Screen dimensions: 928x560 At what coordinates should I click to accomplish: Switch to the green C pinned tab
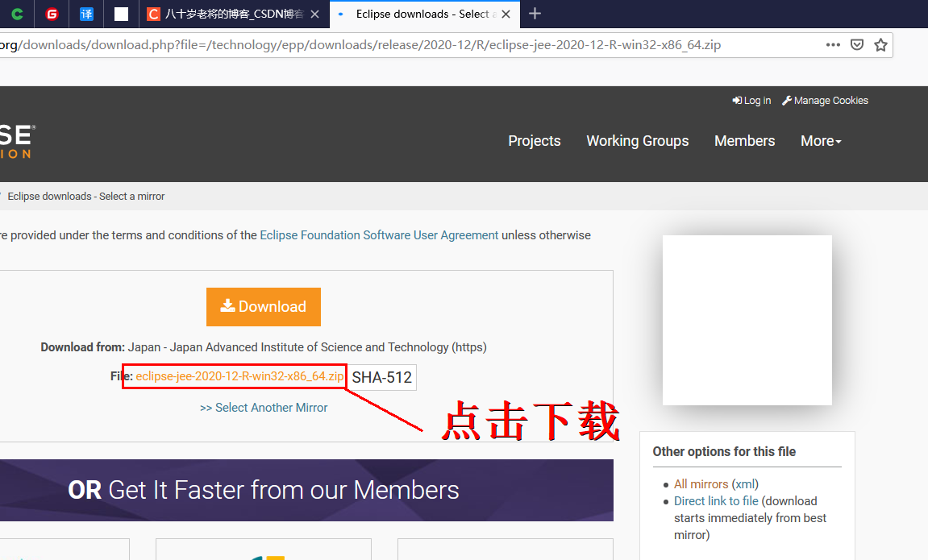[17, 15]
